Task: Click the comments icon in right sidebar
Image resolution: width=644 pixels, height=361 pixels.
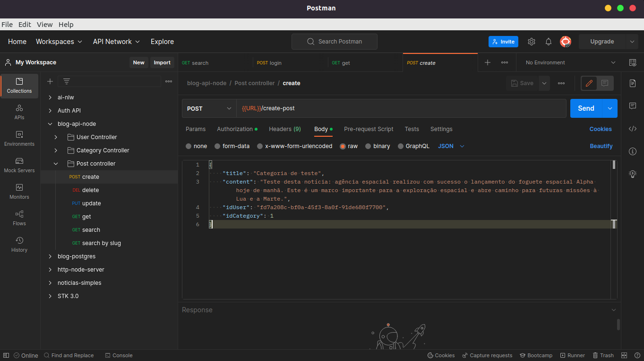Action: tap(633, 106)
